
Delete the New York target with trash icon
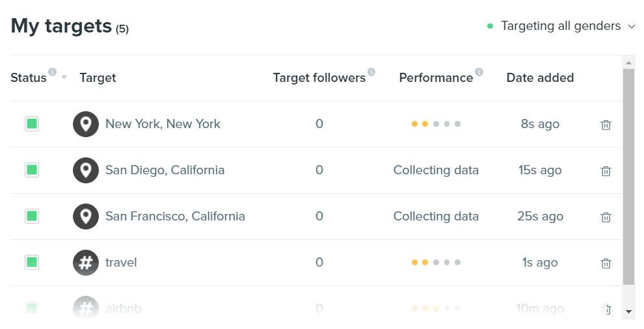pos(606,124)
